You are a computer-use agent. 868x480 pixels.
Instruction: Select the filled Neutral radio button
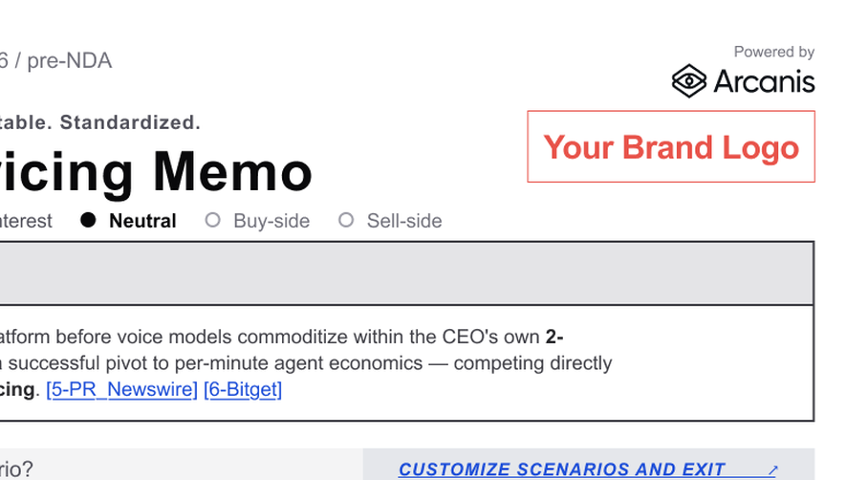(88, 220)
